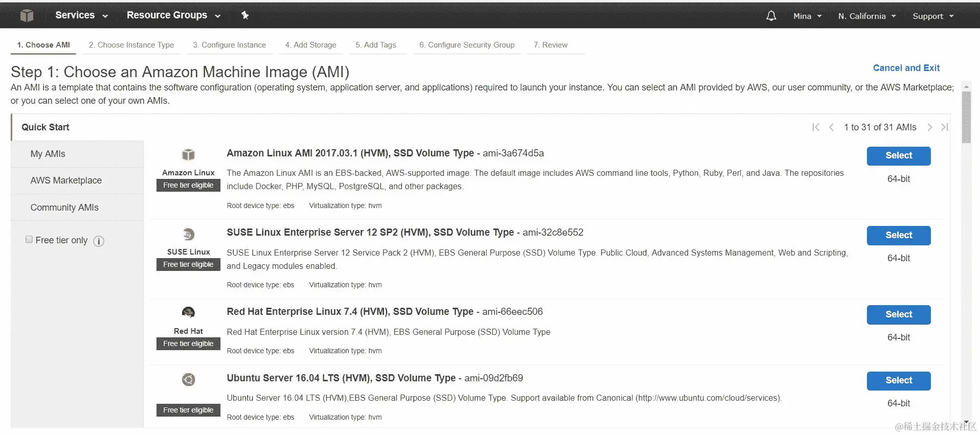This screenshot has width=980, height=435.
Task: Select Ubuntu Server 16.04 LTS
Action: point(899,381)
